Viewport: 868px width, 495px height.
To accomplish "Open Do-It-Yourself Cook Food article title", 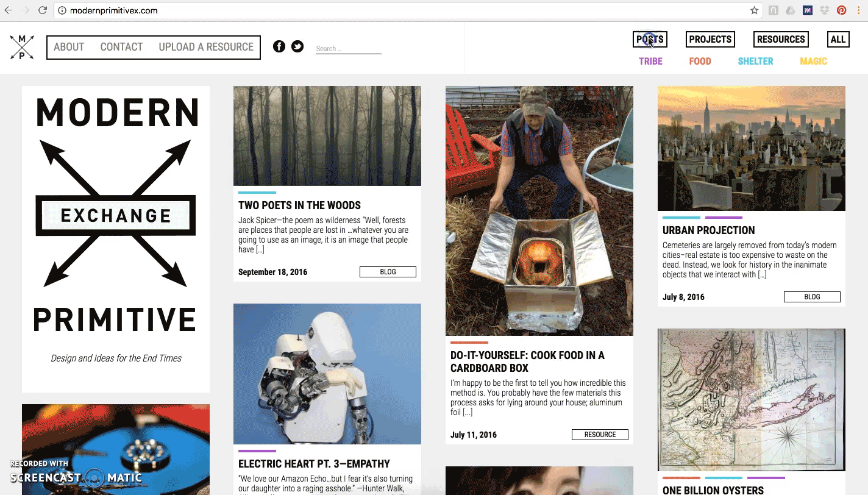I will pos(527,361).
